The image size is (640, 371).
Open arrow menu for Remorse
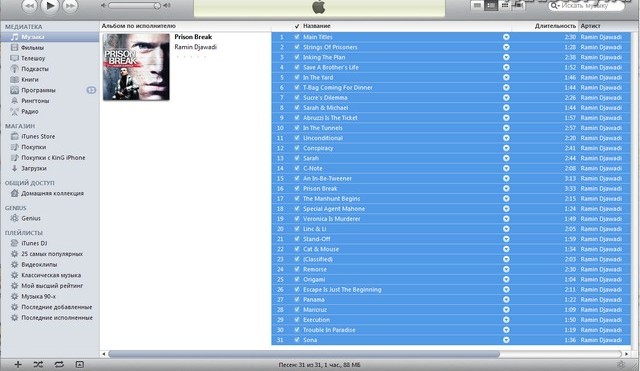pos(506,269)
